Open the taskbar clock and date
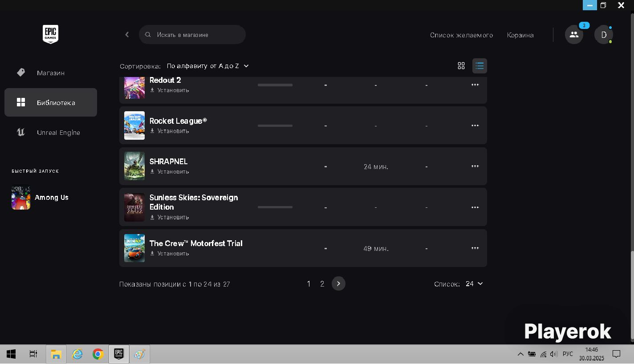The height and width of the screenshot is (364, 634). (x=591, y=354)
